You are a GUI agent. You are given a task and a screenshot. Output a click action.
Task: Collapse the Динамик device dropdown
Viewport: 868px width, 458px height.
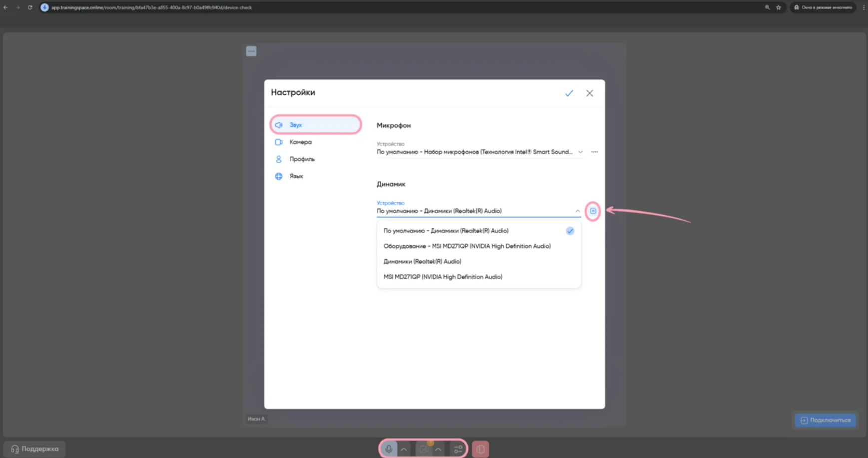577,211
